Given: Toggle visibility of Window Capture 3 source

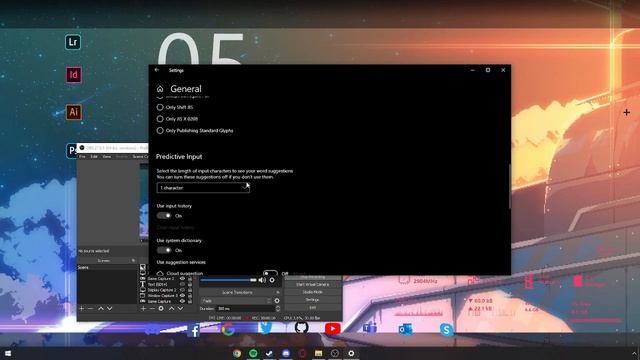Looking at the screenshot, I should 182,296.
